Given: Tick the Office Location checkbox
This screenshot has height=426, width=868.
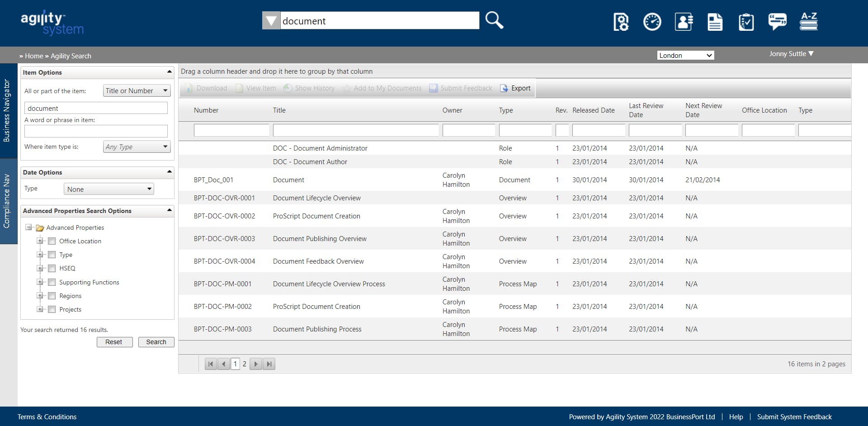Looking at the screenshot, I should (x=52, y=241).
